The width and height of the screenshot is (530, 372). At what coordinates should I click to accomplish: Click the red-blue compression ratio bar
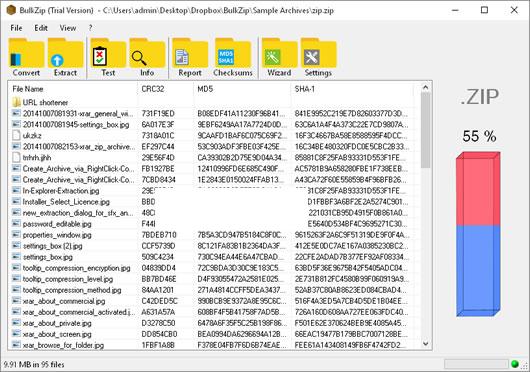click(x=478, y=234)
